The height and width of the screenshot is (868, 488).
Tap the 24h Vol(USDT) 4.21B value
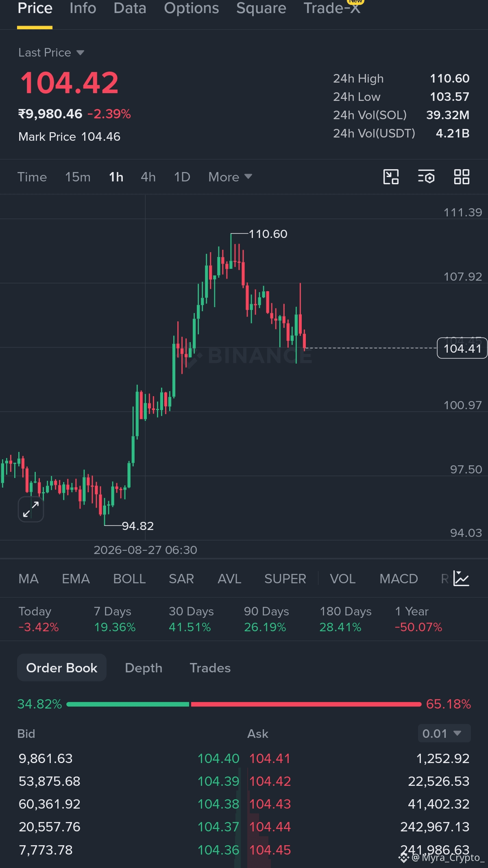[453, 133]
